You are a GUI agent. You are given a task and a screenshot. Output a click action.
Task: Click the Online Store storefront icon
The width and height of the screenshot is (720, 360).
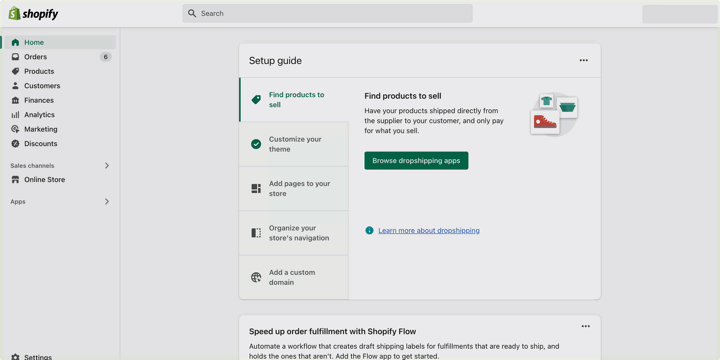[x=16, y=180]
